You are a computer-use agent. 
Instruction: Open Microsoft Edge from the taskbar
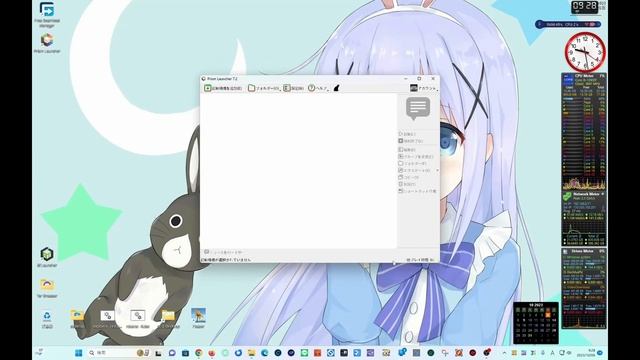point(265,353)
